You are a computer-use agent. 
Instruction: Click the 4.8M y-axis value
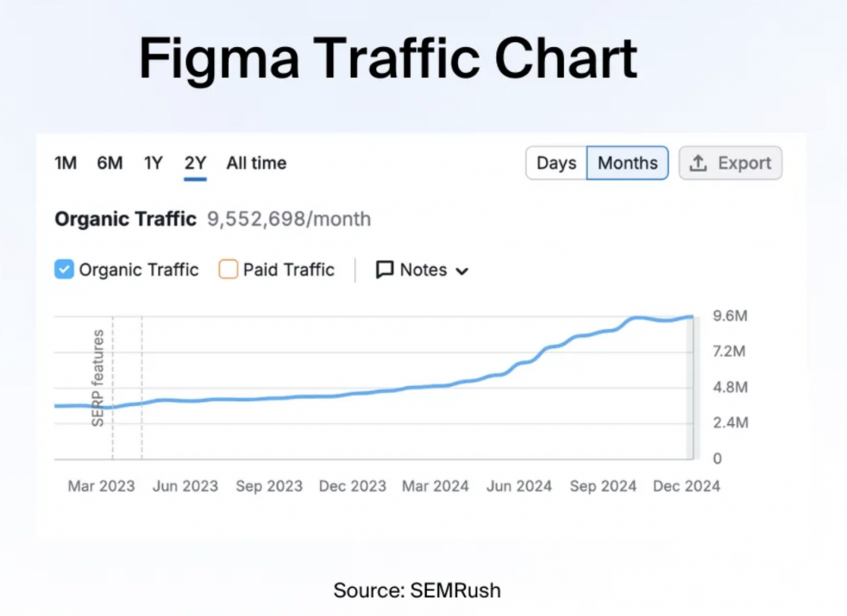pyautogui.click(x=730, y=387)
